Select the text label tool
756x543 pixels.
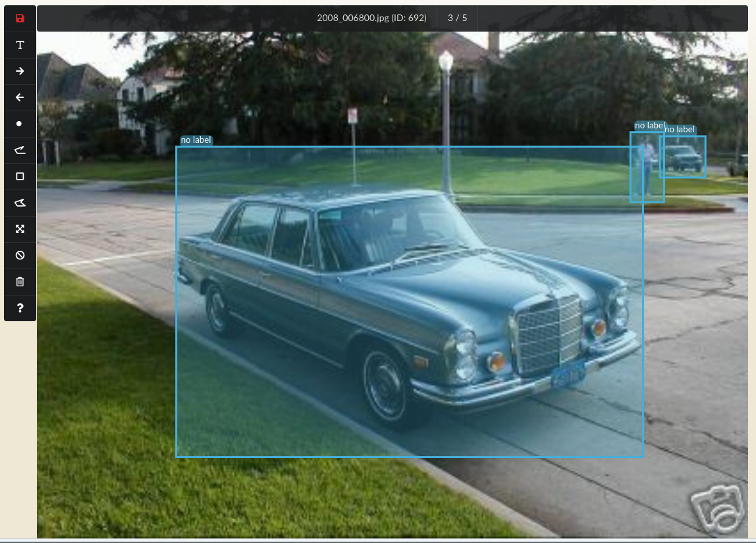[20, 45]
